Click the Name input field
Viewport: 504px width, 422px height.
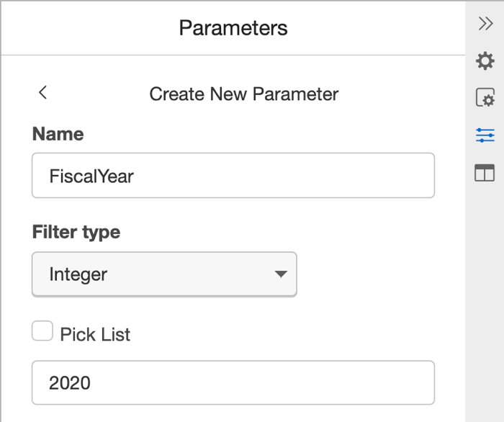click(x=233, y=175)
